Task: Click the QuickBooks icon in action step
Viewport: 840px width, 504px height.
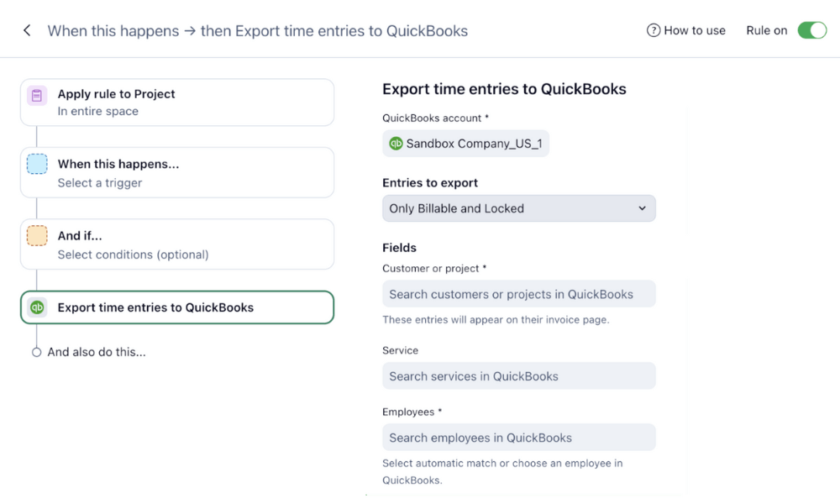Action: [37, 307]
